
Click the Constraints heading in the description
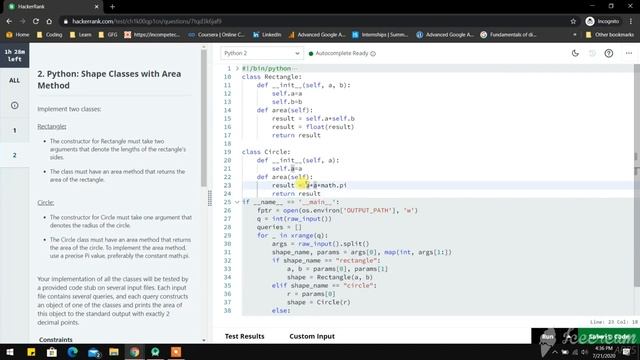[56, 339]
